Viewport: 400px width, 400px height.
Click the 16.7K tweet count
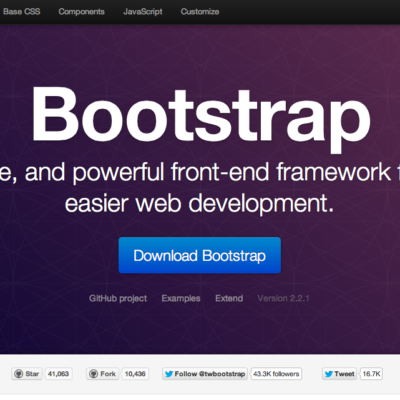371,374
